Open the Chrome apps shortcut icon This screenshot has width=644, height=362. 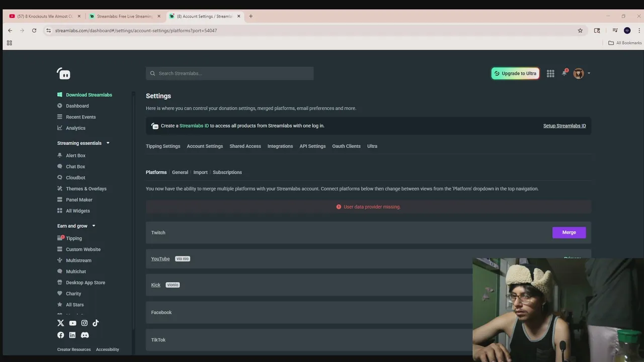[9, 43]
